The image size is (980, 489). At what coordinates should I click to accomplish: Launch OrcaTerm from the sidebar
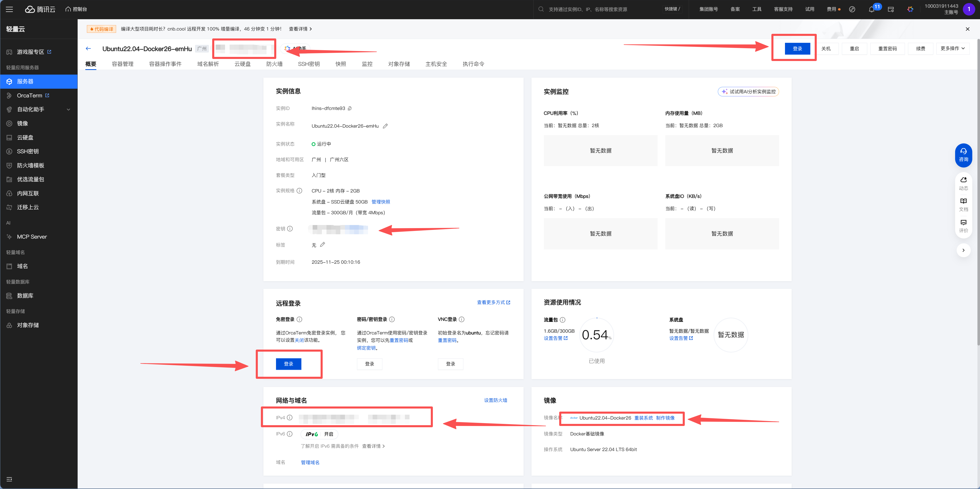coord(30,95)
